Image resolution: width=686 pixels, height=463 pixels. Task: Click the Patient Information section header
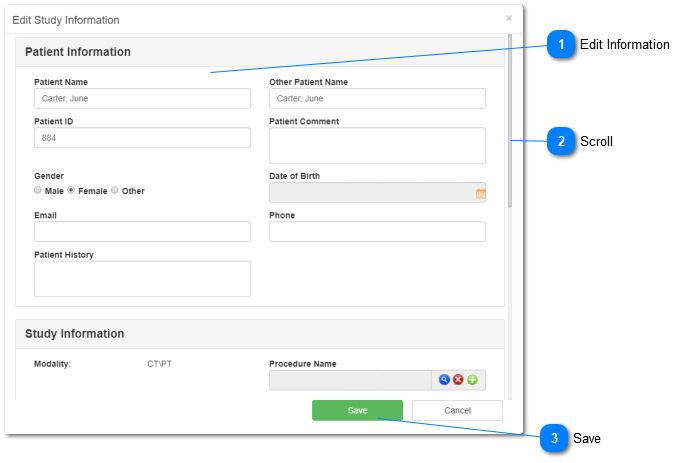[260, 52]
